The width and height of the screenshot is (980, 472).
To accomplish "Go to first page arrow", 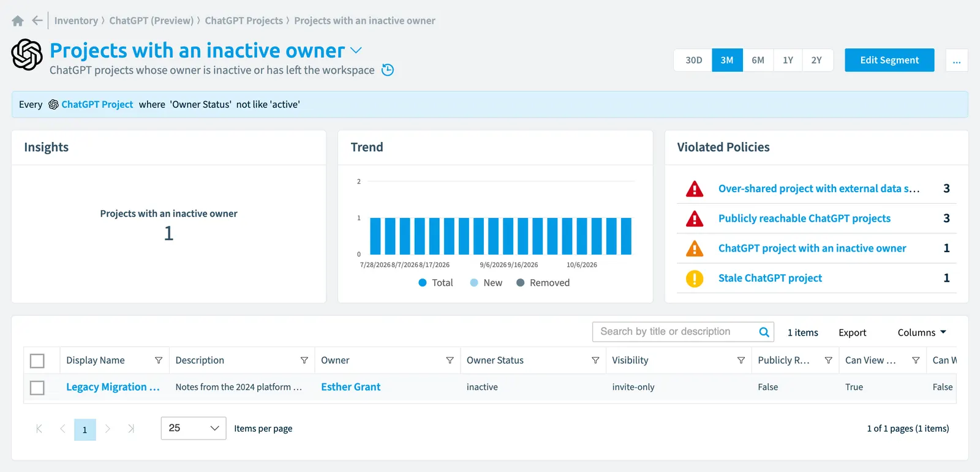I will [39, 429].
